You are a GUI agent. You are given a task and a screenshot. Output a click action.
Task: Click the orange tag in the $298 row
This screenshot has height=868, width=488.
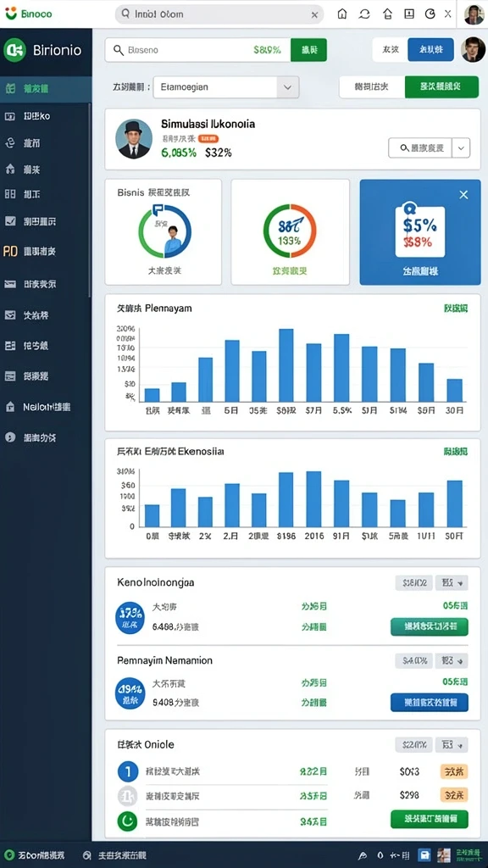454,795
